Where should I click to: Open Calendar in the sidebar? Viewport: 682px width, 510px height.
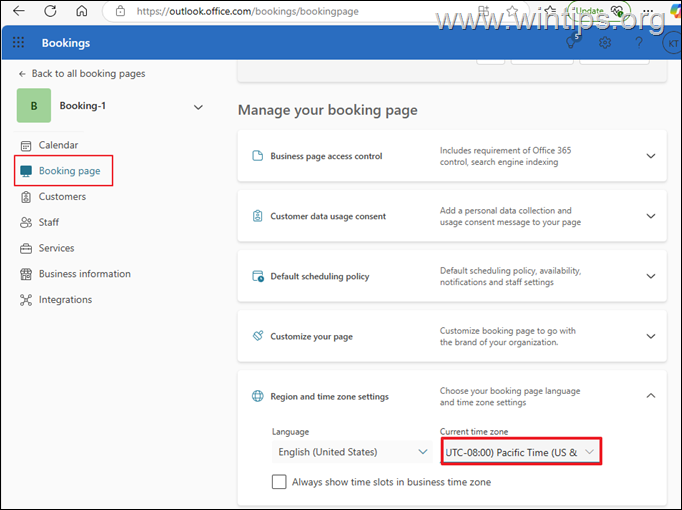click(x=58, y=145)
